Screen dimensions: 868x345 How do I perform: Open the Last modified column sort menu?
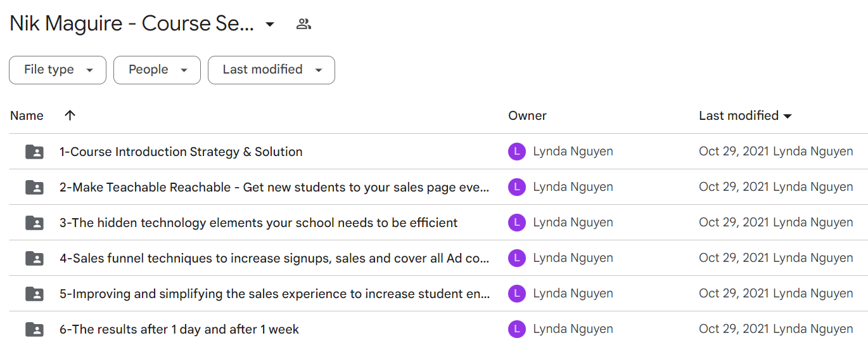[x=746, y=115]
